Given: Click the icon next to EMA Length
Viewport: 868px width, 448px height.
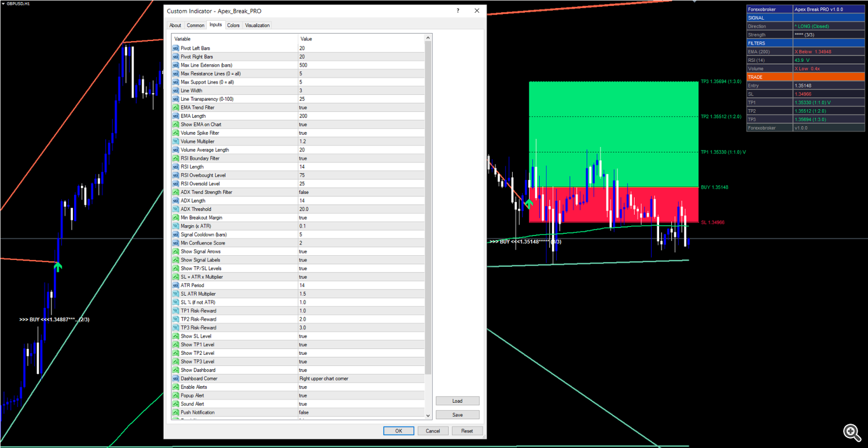Looking at the screenshot, I should 176,116.
